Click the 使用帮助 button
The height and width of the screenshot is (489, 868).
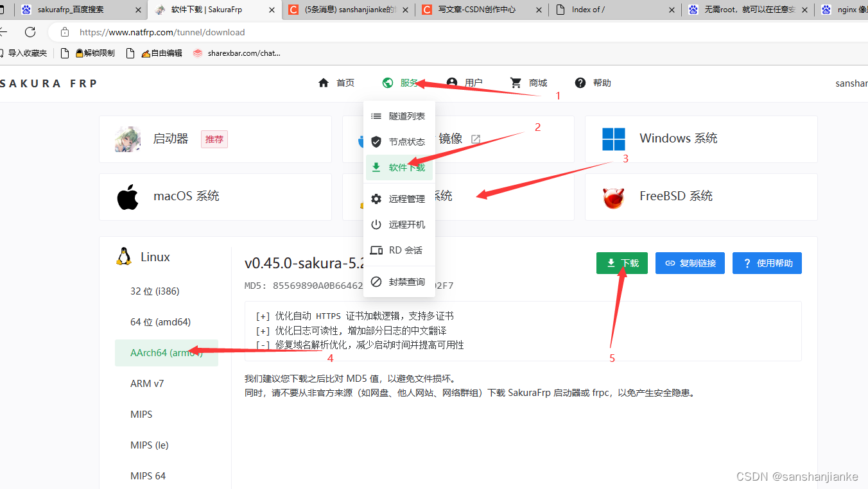(767, 263)
